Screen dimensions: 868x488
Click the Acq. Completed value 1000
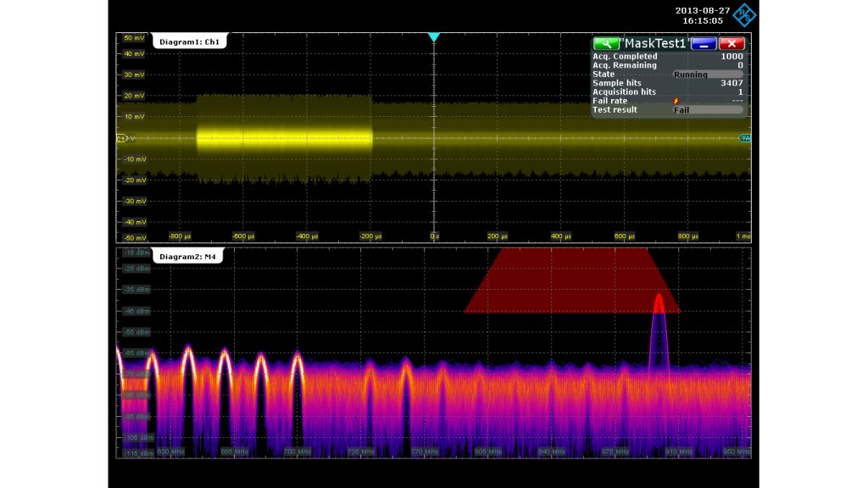[x=732, y=57]
